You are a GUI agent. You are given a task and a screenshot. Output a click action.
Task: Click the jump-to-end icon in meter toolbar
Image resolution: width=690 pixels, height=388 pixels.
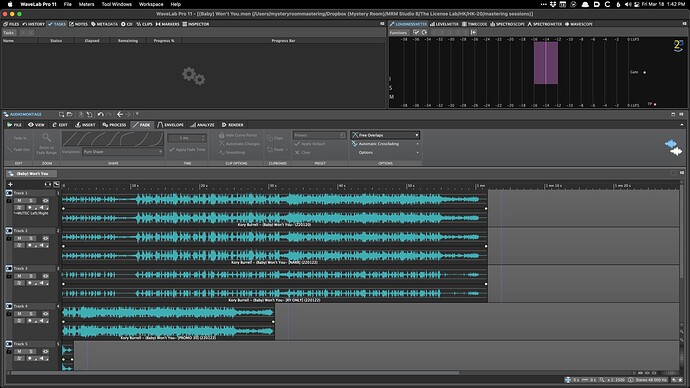click(x=473, y=33)
